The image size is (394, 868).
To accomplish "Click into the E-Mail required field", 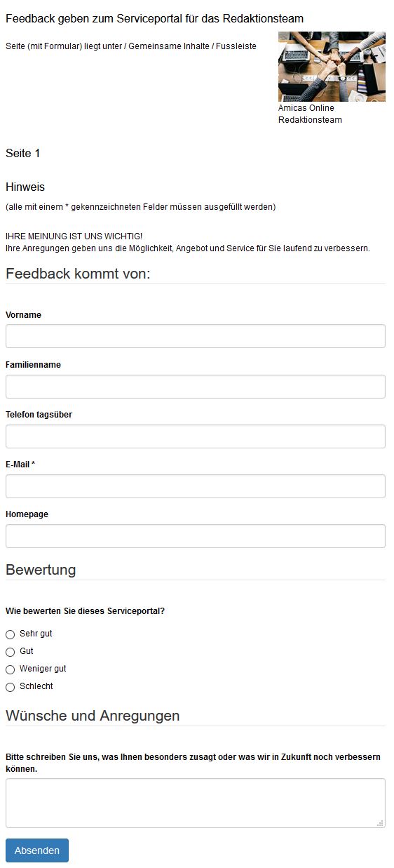I will [196, 486].
